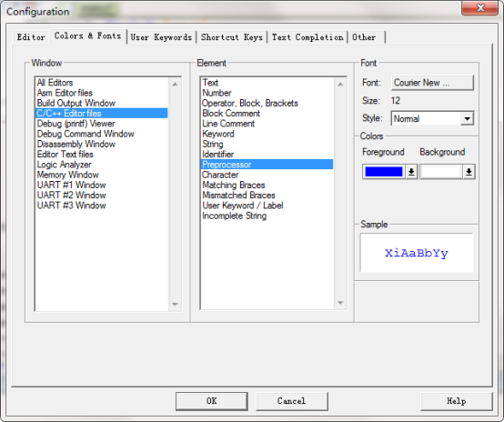Pick Identifier element
504x422 pixels.
267,155
